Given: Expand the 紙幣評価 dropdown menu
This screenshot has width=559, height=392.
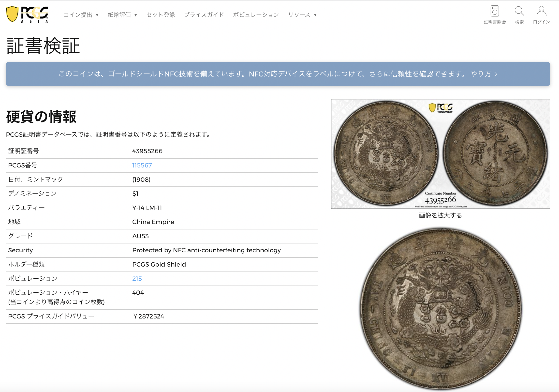Looking at the screenshot, I should click(122, 15).
